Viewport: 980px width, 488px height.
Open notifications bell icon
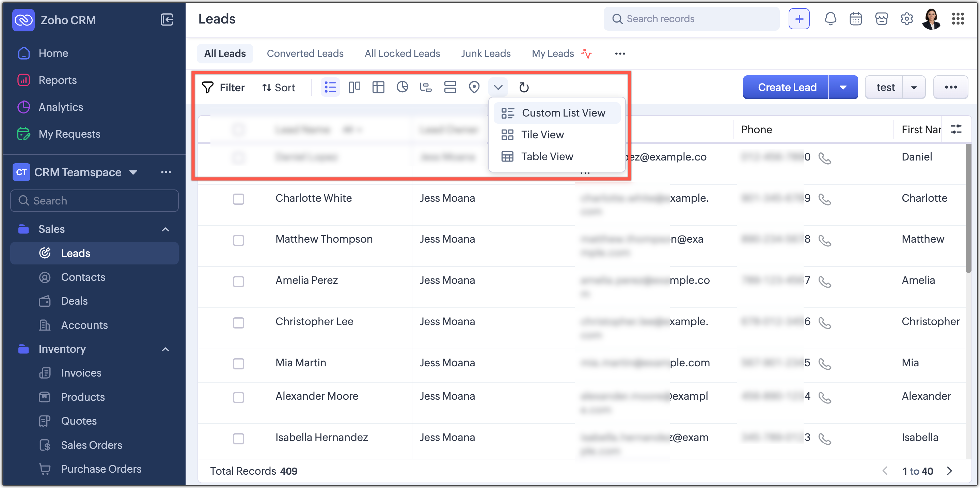[830, 19]
